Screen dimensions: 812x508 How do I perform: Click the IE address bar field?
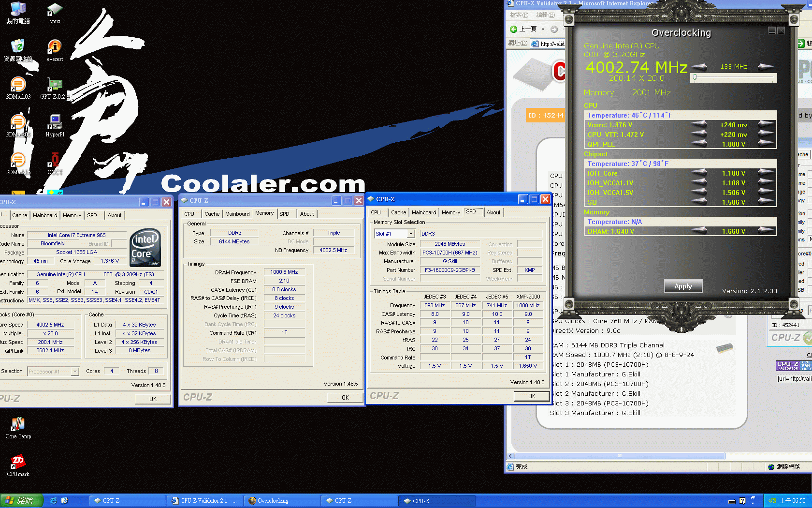pyautogui.click(x=547, y=44)
